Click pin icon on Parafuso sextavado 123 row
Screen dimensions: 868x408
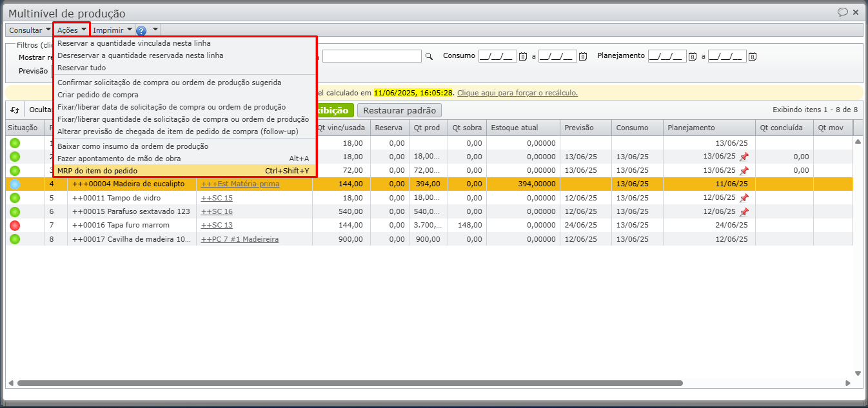click(744, 212)
